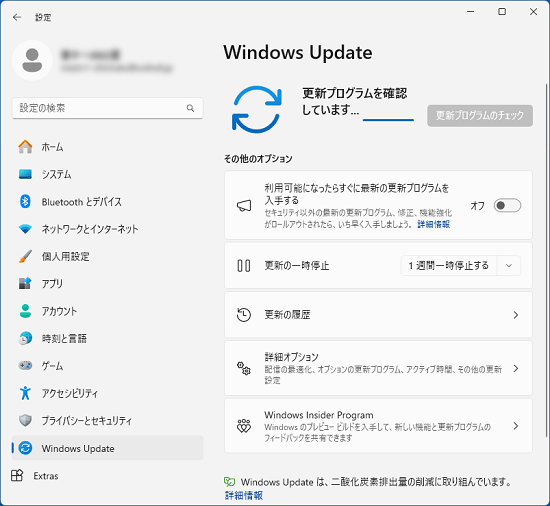Open 詳細情報 link in the updates card
Viewport: 550px width, 506px height.
coord(434,224)
